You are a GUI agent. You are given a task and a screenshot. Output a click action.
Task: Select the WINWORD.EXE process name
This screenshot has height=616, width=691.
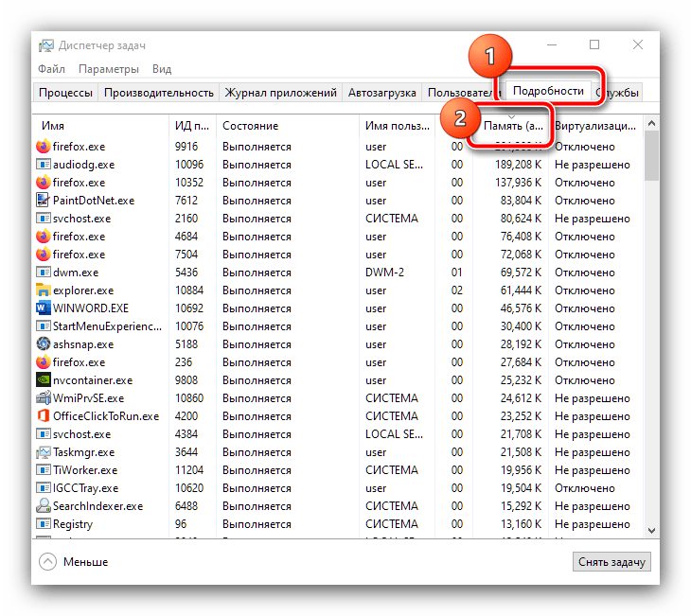point(91,308)
